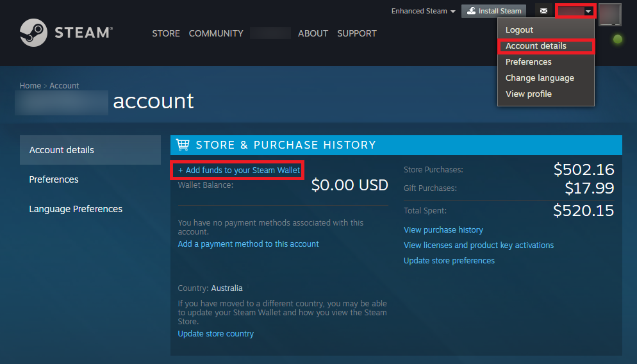Click the $17.99 gift purchases value

[x=590, y=188]
